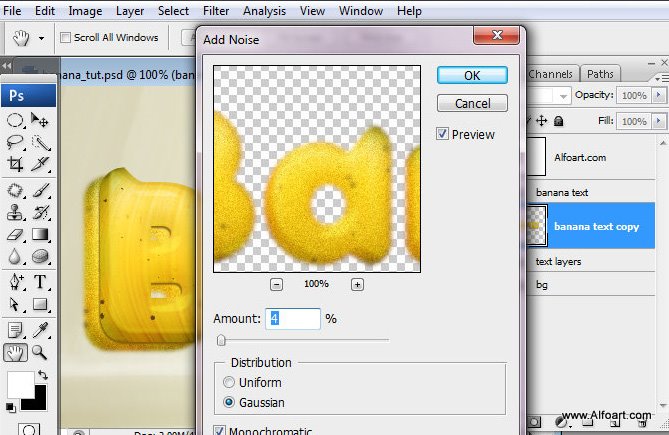Click OK in Add Noise dialog

tap(472, 75)
